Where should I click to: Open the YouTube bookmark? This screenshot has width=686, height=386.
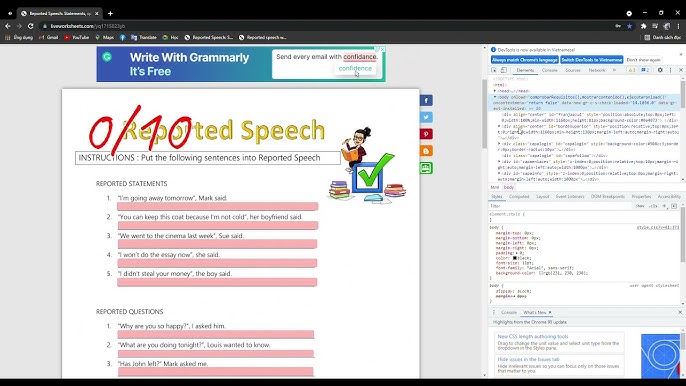77,38
